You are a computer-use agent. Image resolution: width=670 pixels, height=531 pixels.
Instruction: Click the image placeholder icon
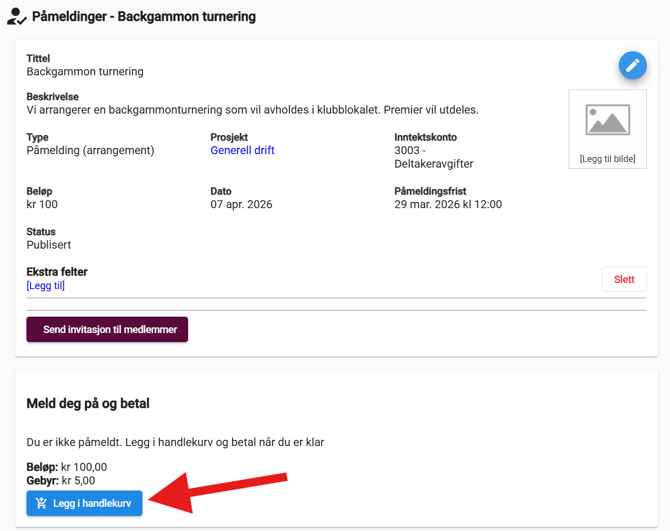click(x=607, y=120)
